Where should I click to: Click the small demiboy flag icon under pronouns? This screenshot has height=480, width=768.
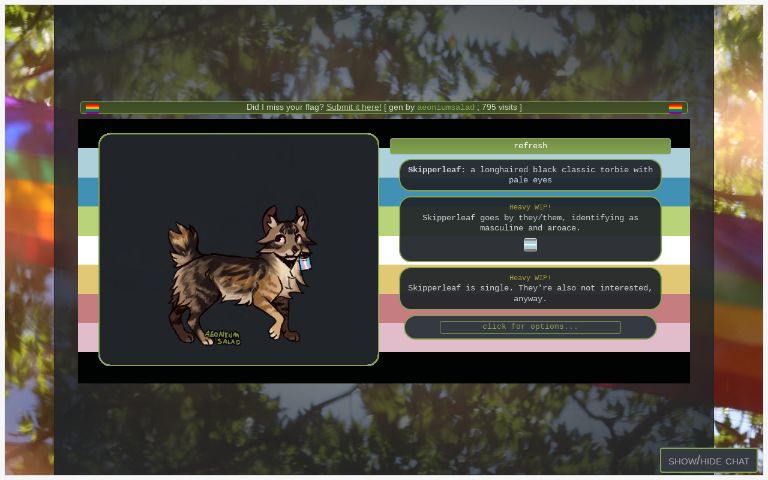coord(530,245)
